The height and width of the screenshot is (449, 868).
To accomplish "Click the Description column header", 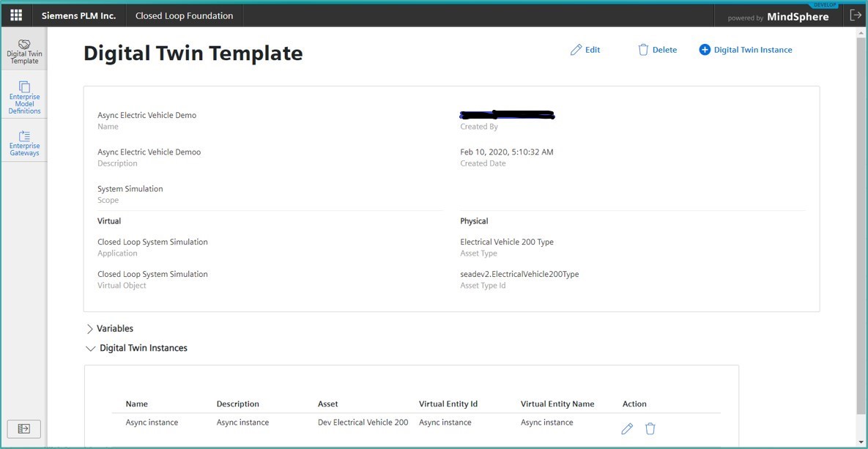I will [x=237, y=404].
